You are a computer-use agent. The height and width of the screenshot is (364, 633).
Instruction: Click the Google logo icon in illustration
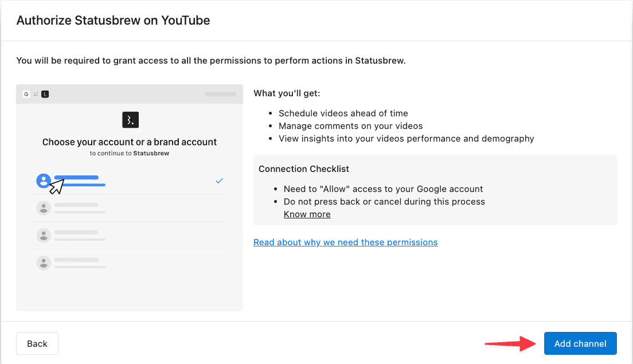click(26, 94)
